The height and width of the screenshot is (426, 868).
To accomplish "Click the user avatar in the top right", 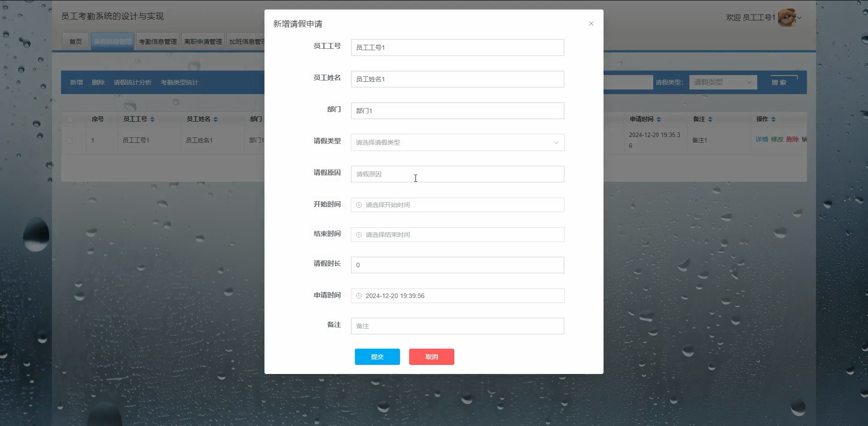I will point(787,17).
